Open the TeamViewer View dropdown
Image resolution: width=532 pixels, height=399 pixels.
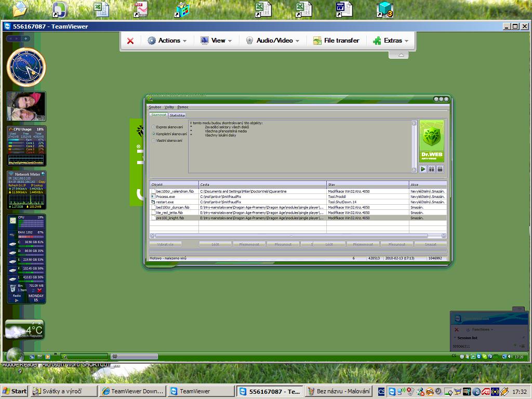point(217,41)
